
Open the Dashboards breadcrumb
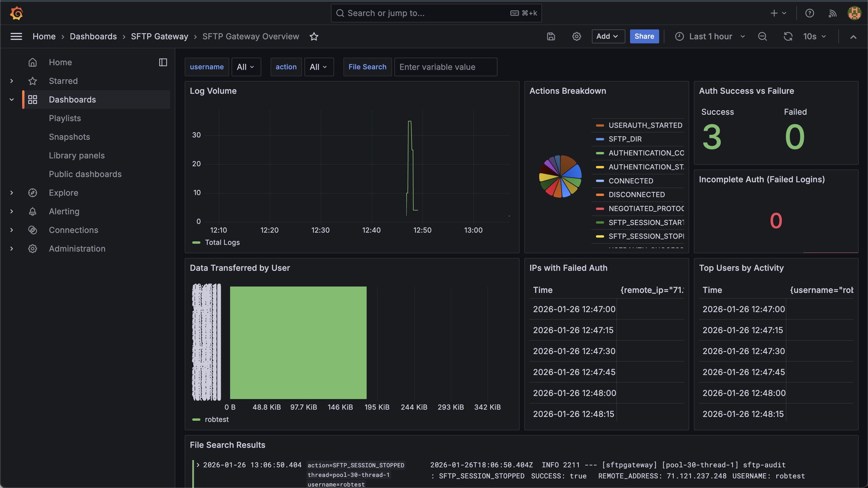click(x=93, y=36)
